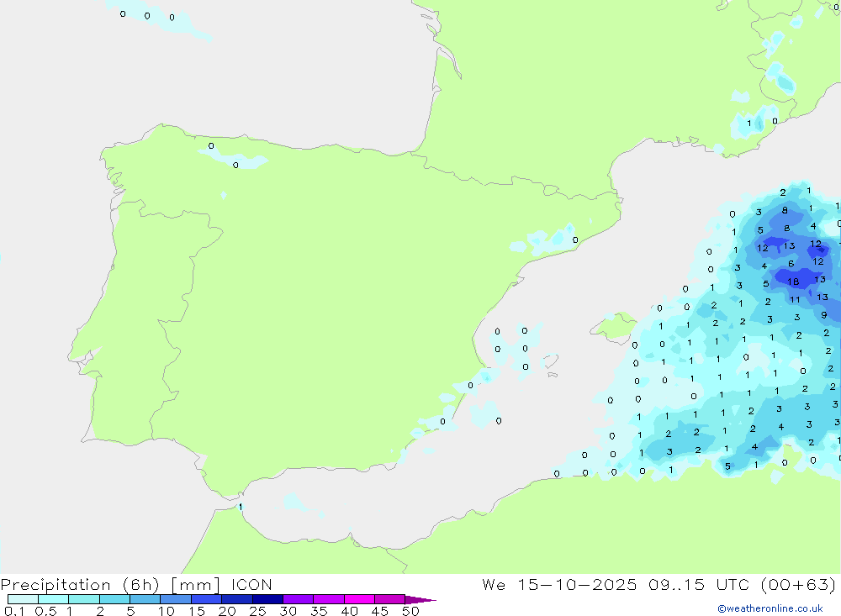Click the legend tick label '0.5'
841x616 pixels.
pyautogui.click(x=45, y=611)
